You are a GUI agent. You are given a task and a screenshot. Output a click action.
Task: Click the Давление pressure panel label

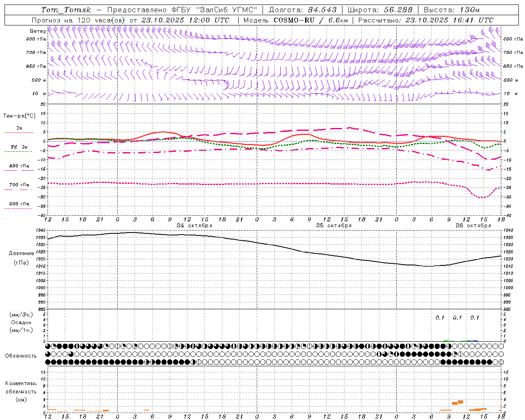pos(21,253)
